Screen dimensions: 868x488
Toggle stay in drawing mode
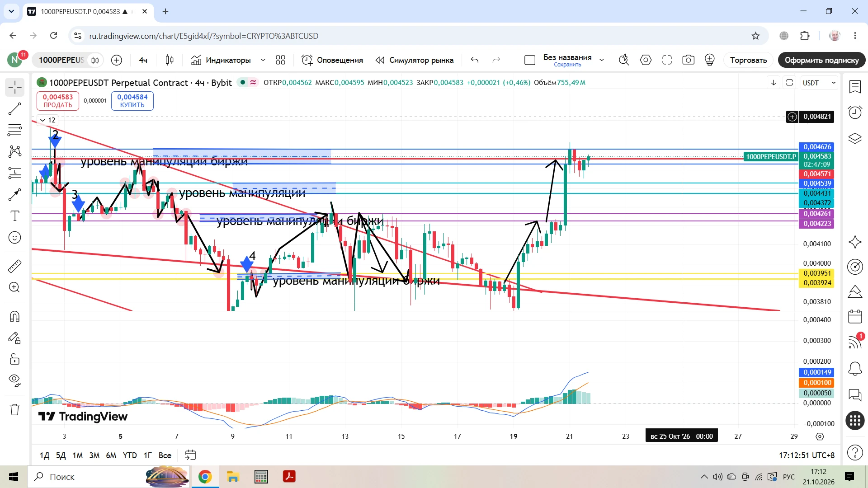(x=15, y=338)
